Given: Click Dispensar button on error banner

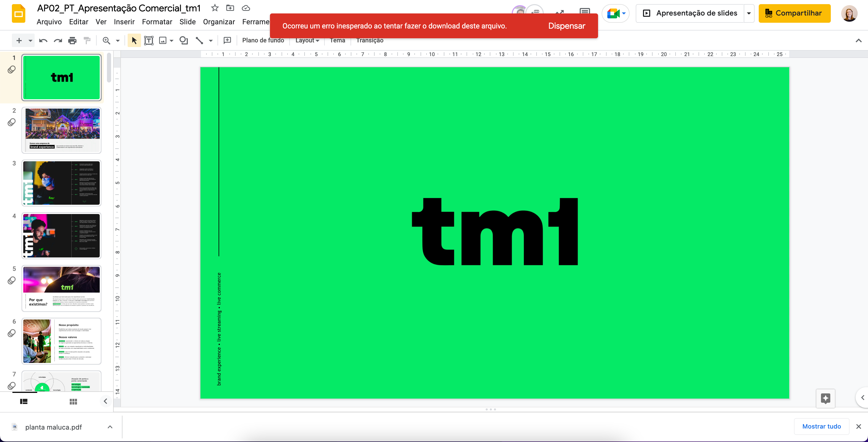Looking at the screenshot, I should (x=566, y=26).
